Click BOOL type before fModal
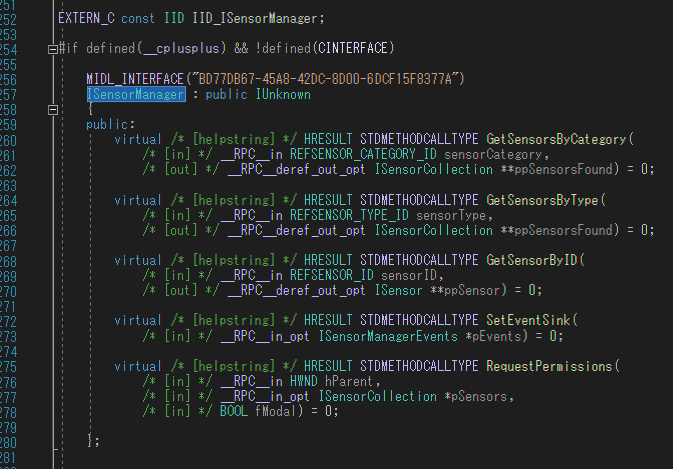673x469 pixels. coord(234,411)
